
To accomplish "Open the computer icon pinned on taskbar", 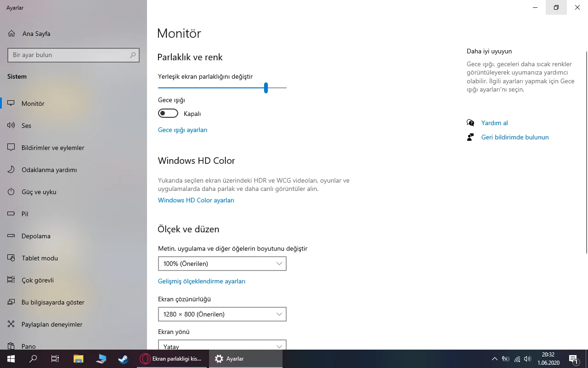I will [x=101, y=359].
